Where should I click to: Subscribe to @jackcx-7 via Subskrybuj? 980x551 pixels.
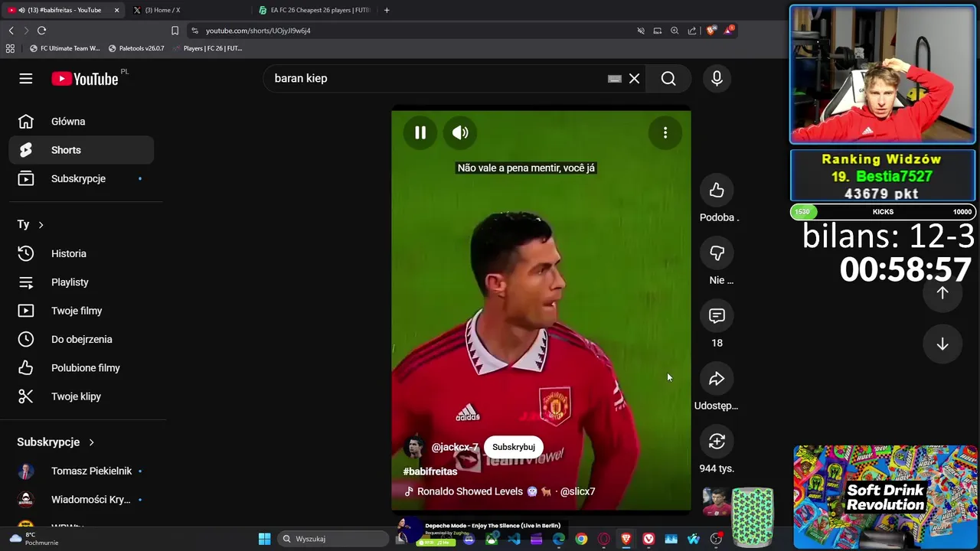coord(514,447)
